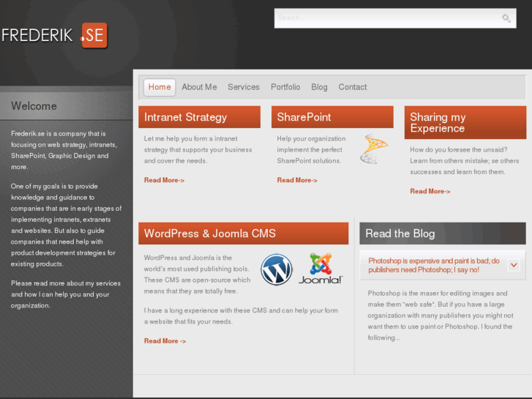This screenshot has height=399, width=532.
Task: Click the search magnifier icon
Action: (x=506, y=18)
